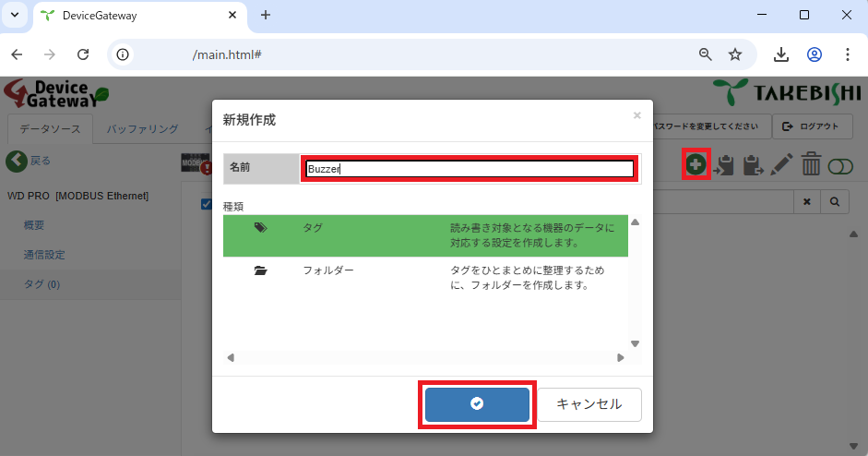Click the 戻る link
Screen dimensions: 868x456
[40, 161]
